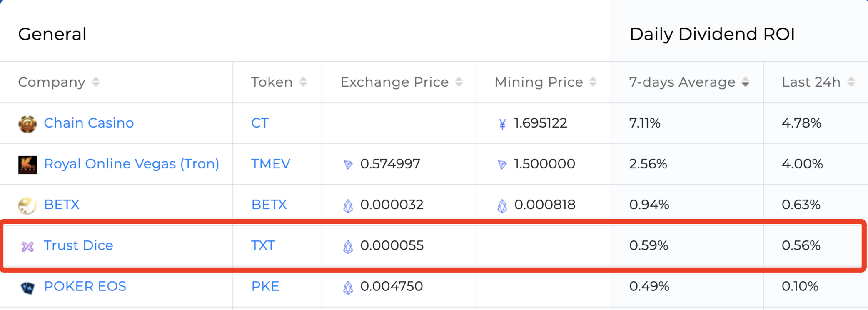Sort by Last 24h column header
This screenshot has width=868, height=310.
coord(818,82)
